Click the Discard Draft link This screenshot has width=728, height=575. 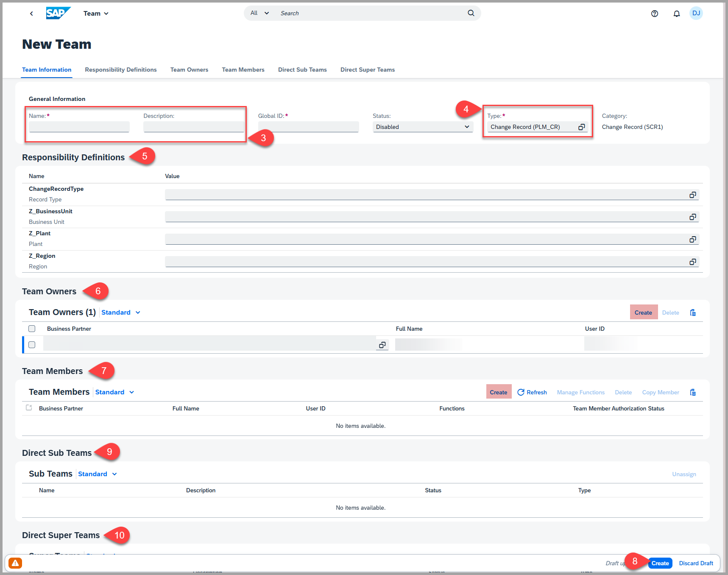coord(696,563)
